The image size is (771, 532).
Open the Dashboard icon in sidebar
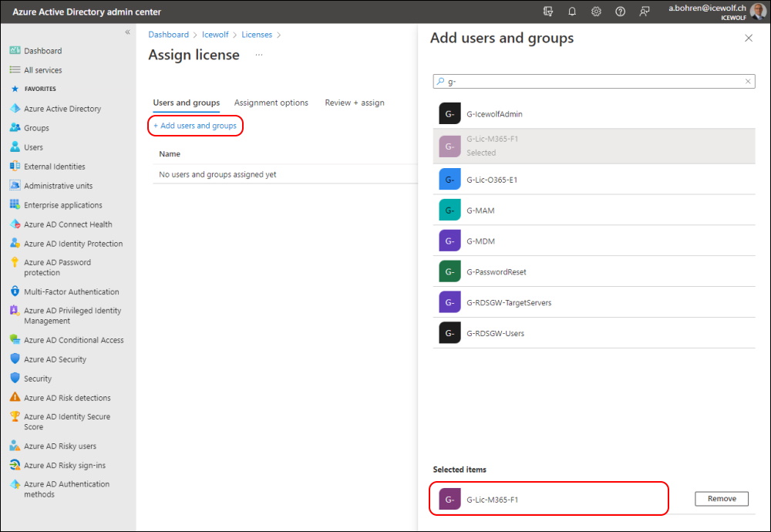15,51
